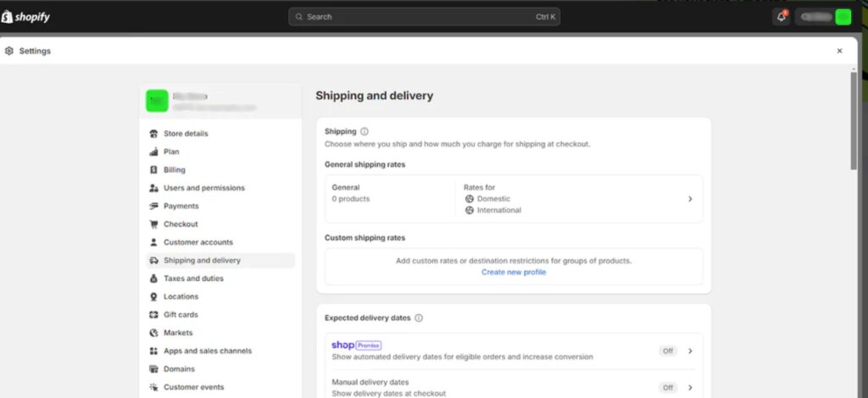The width and height of the screenshot is (868, 398).
Task: Click the Settings page vertical scrollbar
Action: pos(854,119)
